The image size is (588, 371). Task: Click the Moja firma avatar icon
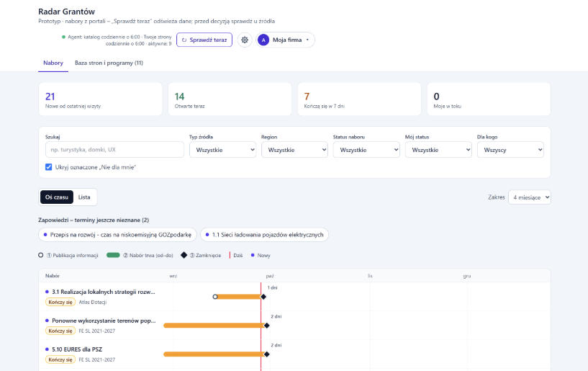pyautogui.click(x=263, y=40)
